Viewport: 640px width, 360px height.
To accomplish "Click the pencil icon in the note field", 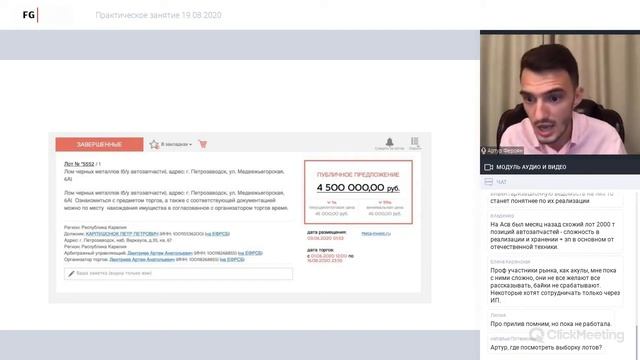I will pyautogui.click(x=71, y=273).
